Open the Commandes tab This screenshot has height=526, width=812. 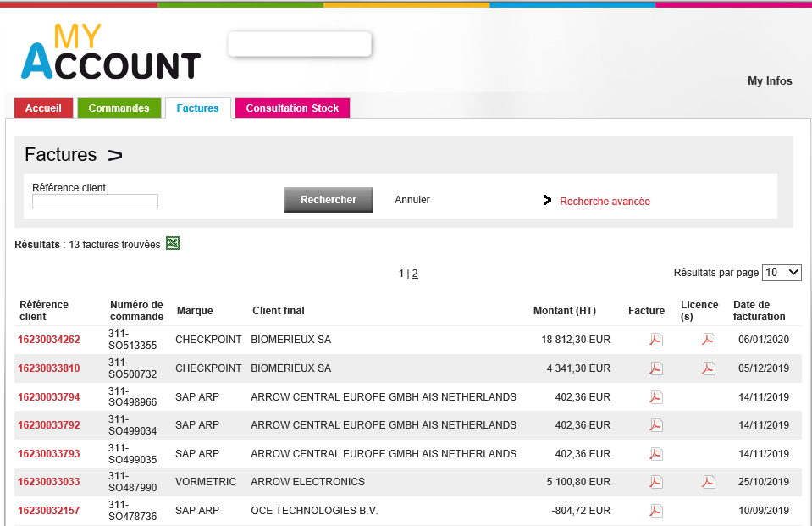click(119, 108)
